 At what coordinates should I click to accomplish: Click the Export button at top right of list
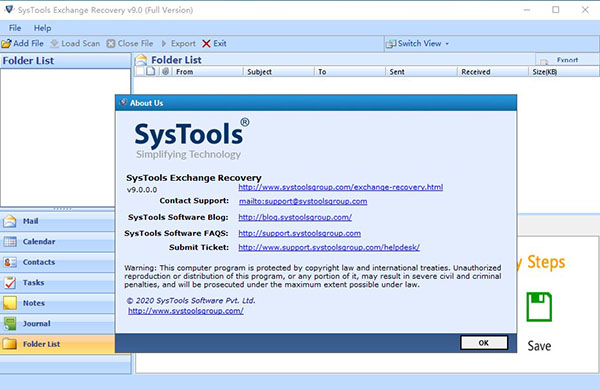[x=567, y=60]
